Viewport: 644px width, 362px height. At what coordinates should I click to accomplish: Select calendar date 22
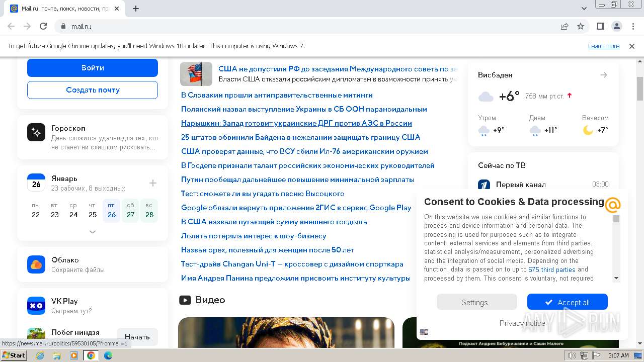click(36, 210)
